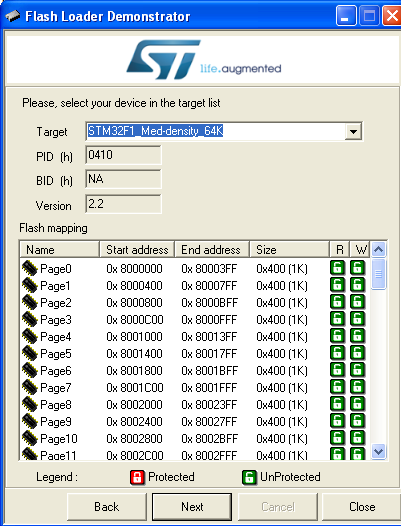Screen dimensions: 401x526
Task: Click the Page5 chip icon
Action: [x=30, y=354]
